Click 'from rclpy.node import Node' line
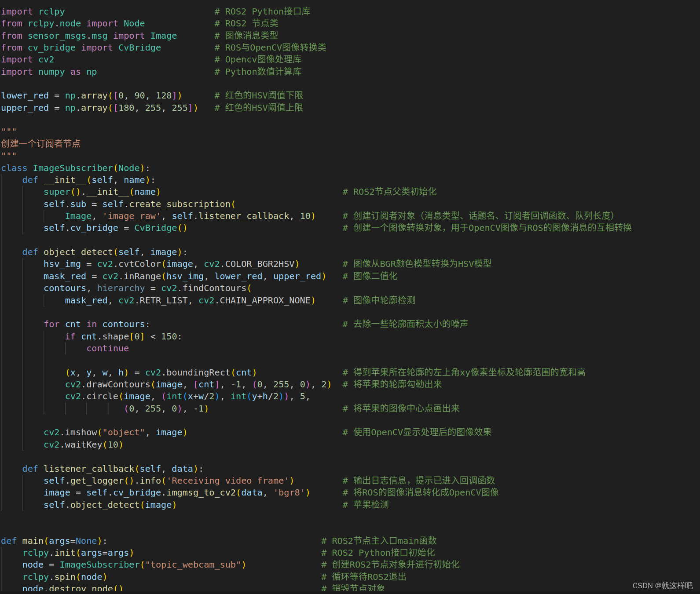 tap(73, 23)
